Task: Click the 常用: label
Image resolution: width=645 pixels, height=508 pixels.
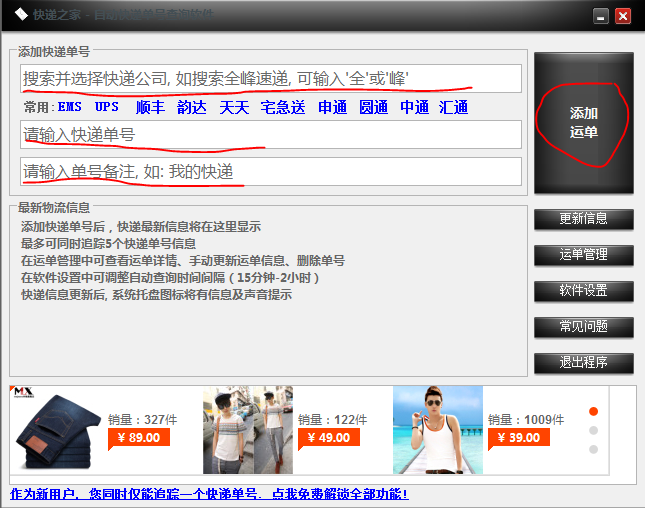Action: click(x=39, y=107)
